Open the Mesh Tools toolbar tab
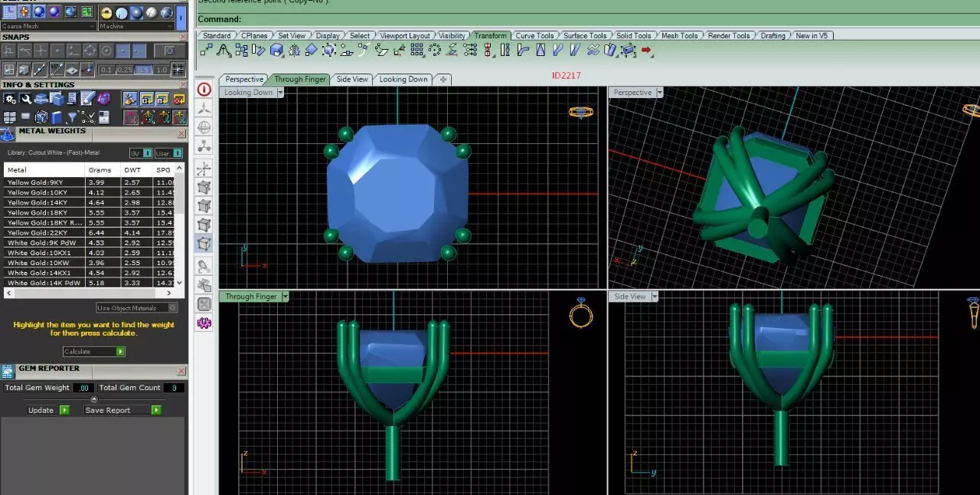 (x=679, y=36)
